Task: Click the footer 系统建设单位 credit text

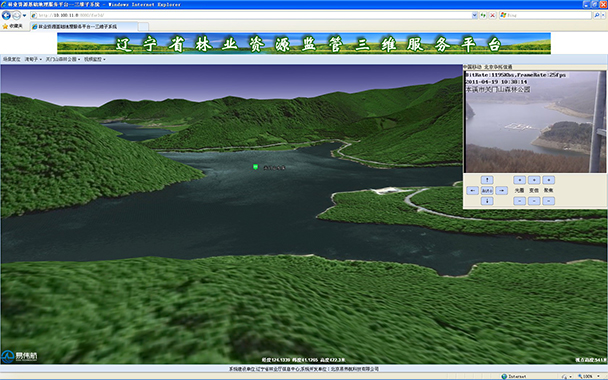Action: [x=304, y=369]
